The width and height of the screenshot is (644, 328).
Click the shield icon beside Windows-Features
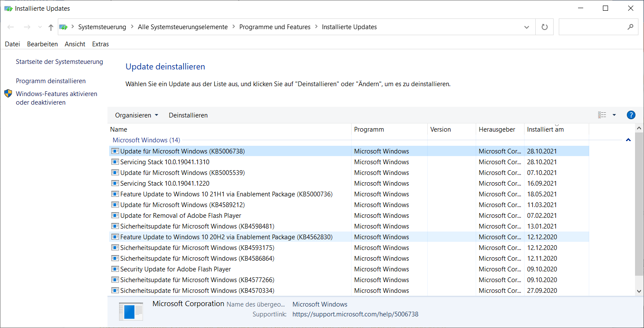[8, 94]
